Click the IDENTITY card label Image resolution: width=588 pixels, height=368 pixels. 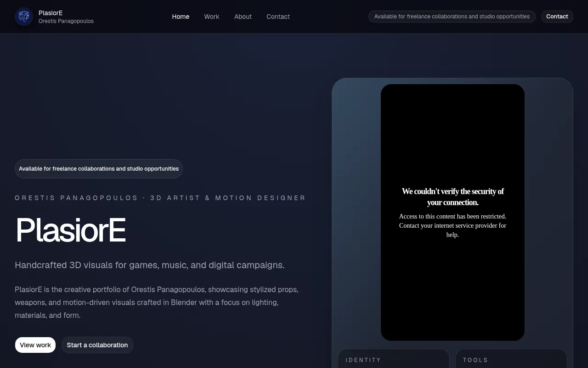click(x=363, y=360)
